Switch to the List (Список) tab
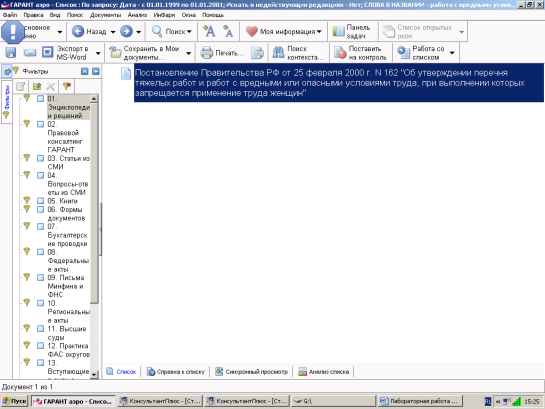Viewport: 545px width, 409px height. tap(121, 371)
